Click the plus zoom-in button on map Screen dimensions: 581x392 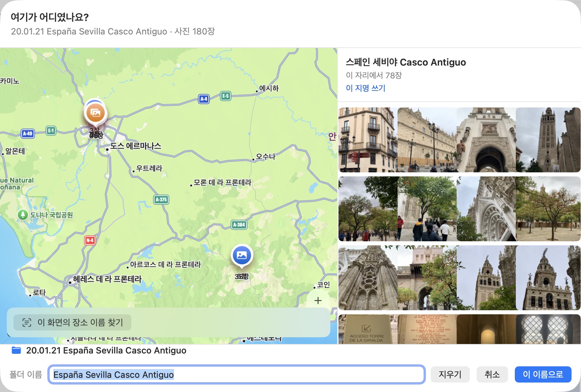(318, 300)
